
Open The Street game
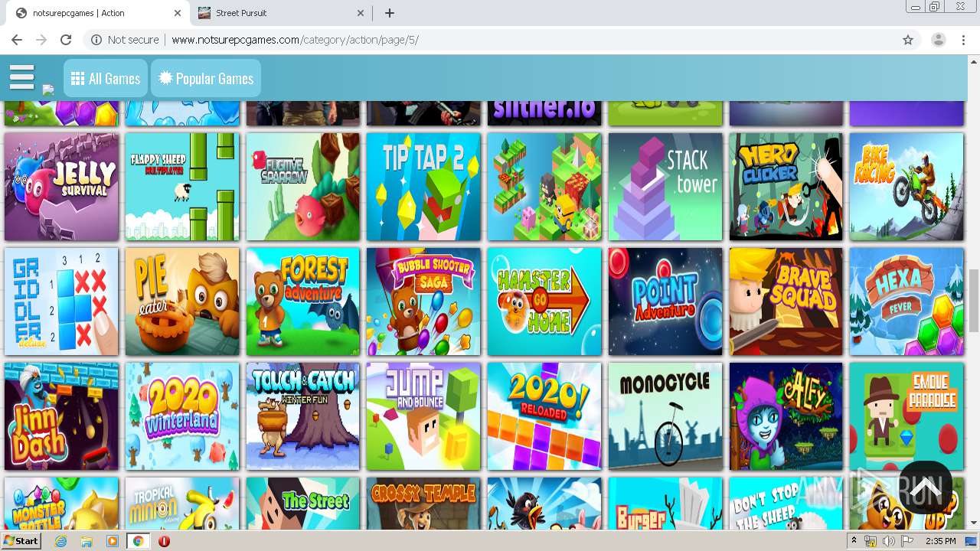(303, 504)
